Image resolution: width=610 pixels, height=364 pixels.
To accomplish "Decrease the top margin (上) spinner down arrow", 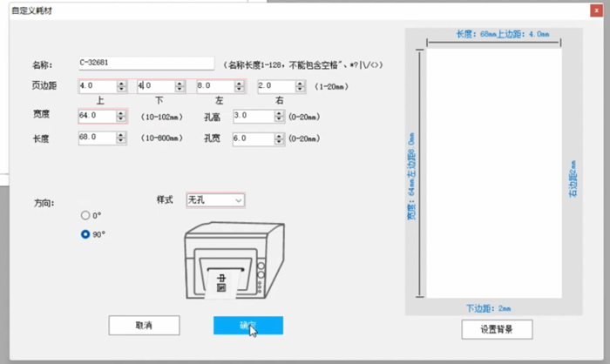I will pyautogui.click(x=122, y=89).
